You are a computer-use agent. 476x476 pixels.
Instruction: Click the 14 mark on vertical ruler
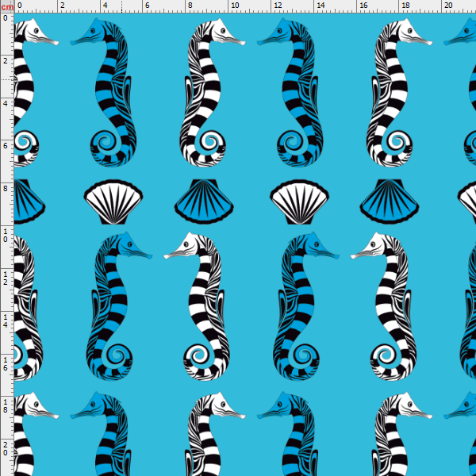(x=6, y=321)
